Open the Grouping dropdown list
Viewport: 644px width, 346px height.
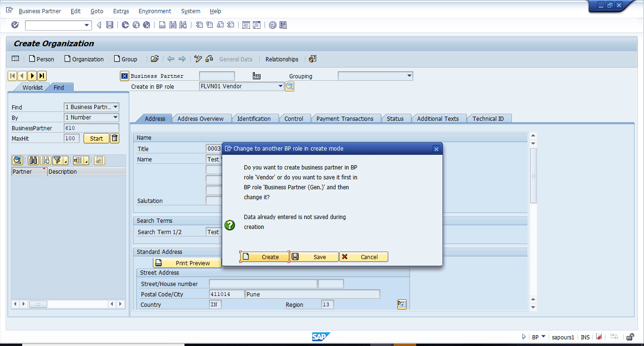pyautogui.click(x=410, y=76)
